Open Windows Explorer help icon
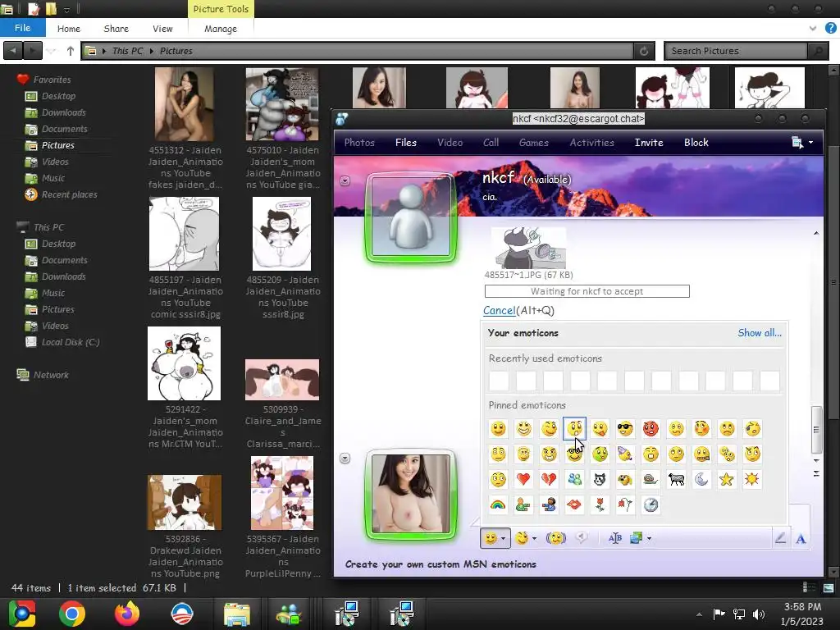Screen dimensions: 840x630 coord(831,28)
